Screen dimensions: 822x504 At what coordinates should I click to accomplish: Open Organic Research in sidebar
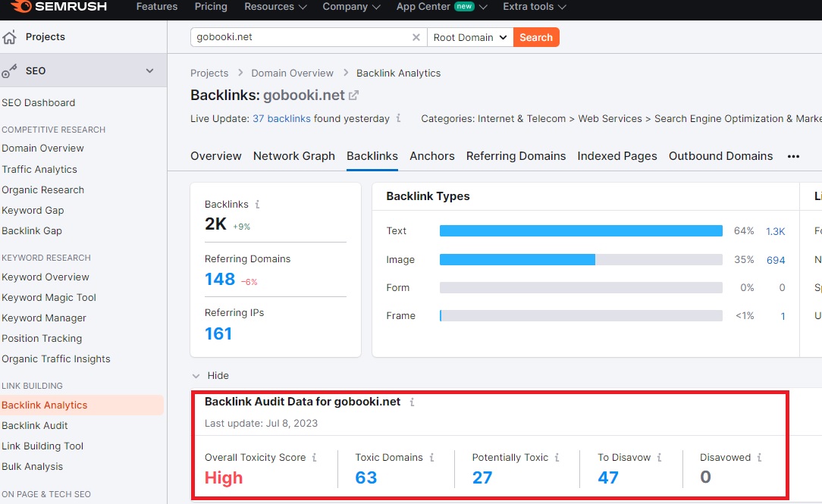[x=42, y=189]
